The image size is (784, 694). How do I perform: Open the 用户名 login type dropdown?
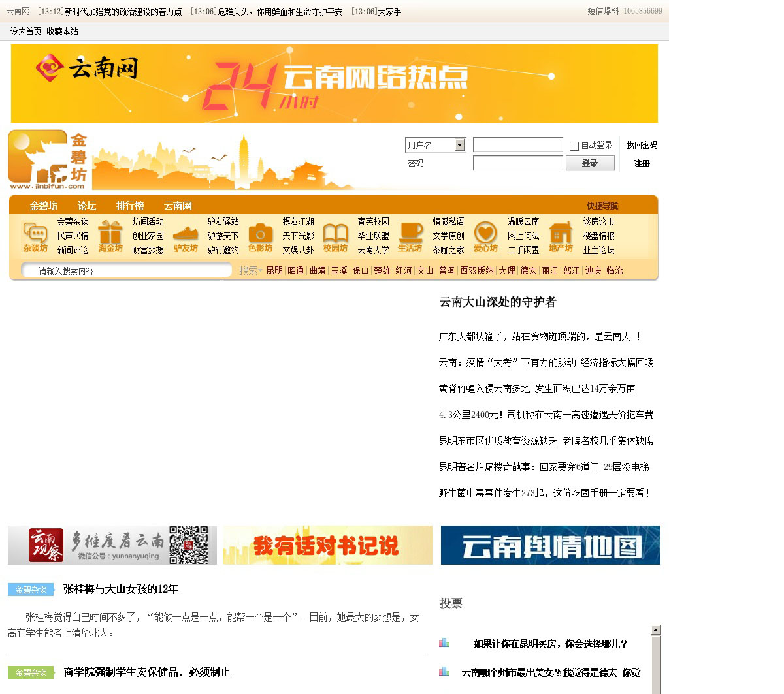click(x=435, y=145)
